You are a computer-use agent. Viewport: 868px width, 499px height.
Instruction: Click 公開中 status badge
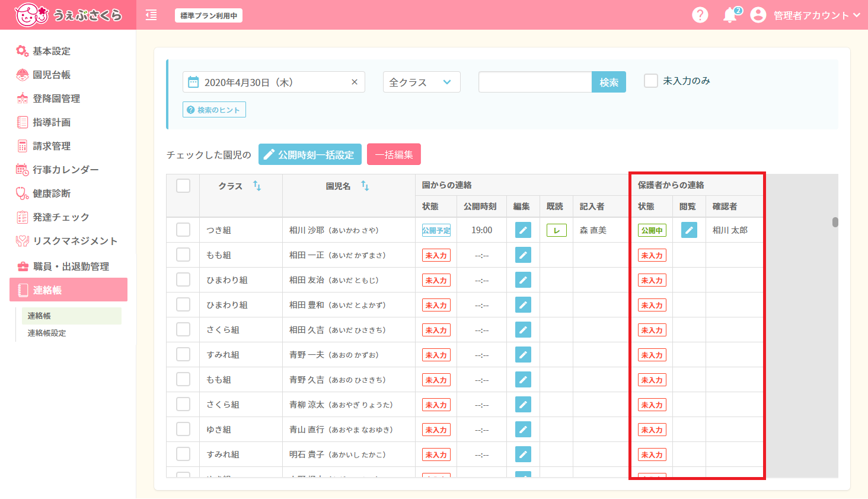[x=652, y=230]
